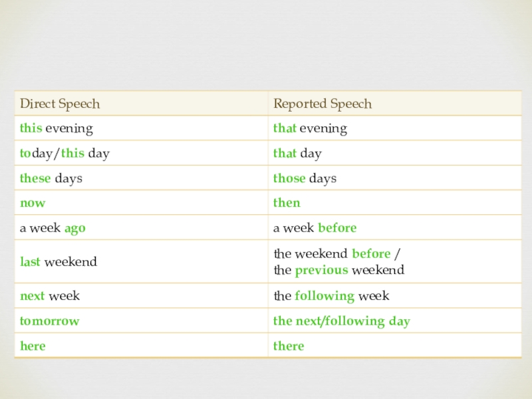Select the "the following week" cell

tap(331, 296)
